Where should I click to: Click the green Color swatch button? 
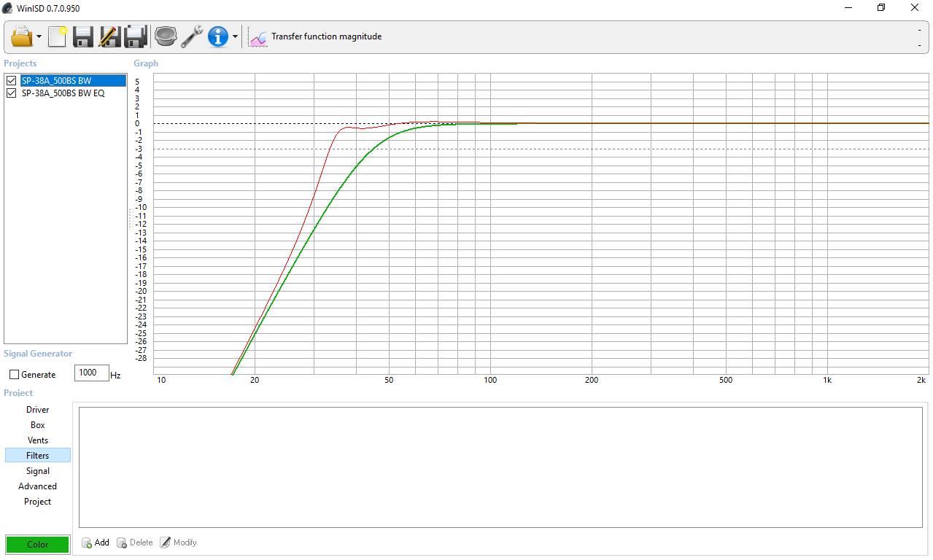pos(38,545)
